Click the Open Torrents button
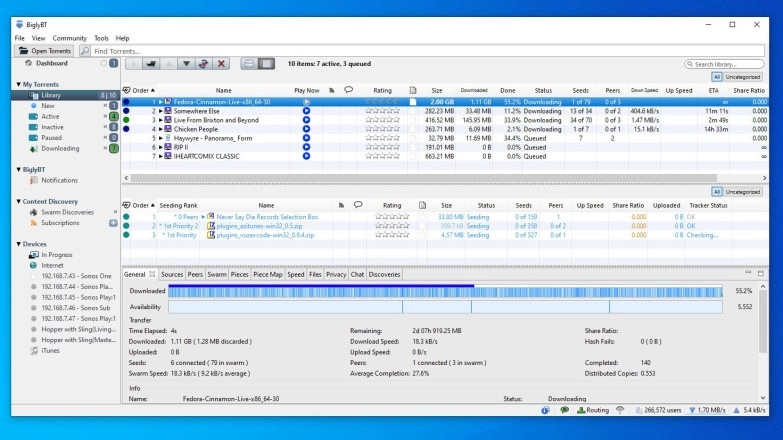This screenshot has height=440, width=783. tap(44, 51)
